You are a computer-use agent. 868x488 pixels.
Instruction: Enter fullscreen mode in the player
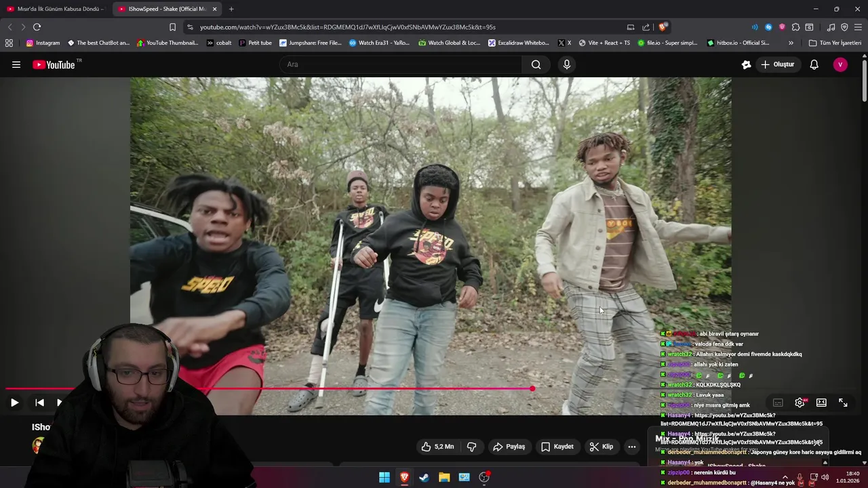click(843, 403)
